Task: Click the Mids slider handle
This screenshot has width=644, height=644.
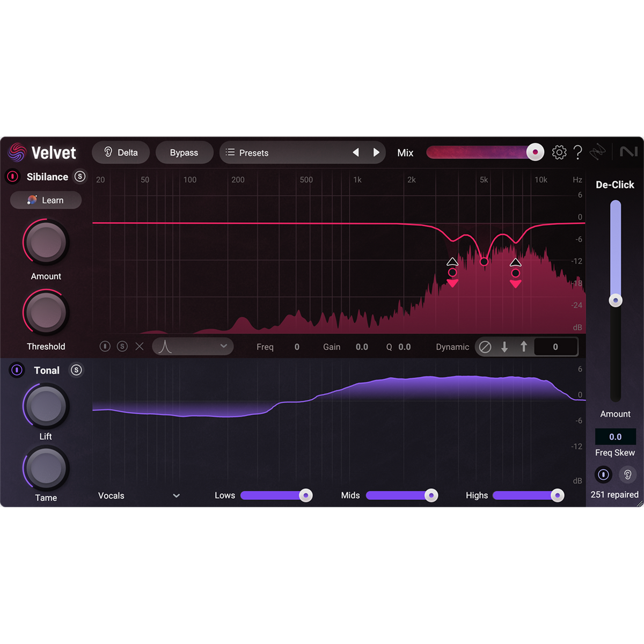Action: [x=431, y=495]
